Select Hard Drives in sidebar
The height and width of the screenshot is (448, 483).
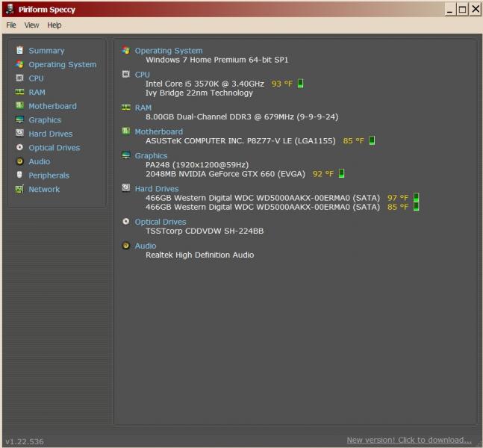pos(51,134)
